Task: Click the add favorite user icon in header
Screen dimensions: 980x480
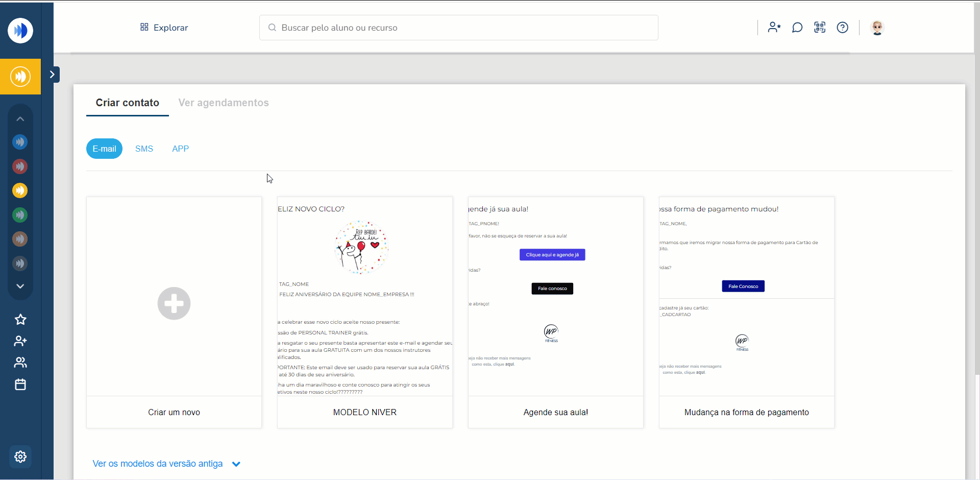Action: [774, 28]
